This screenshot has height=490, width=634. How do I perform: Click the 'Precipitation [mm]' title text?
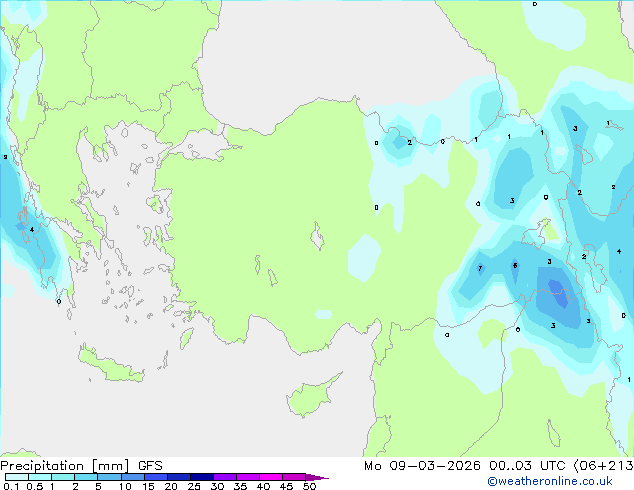coord(65,466)
